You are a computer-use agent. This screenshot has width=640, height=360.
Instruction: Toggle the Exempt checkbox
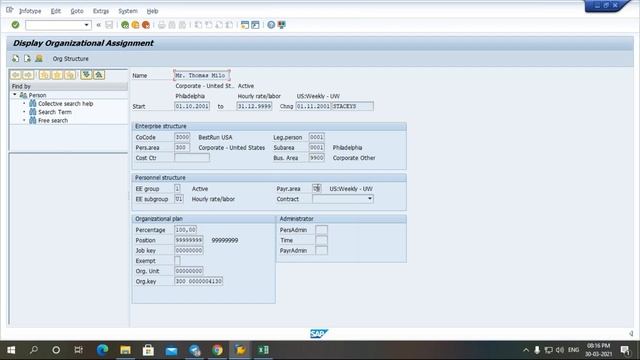tap(177, 260)
